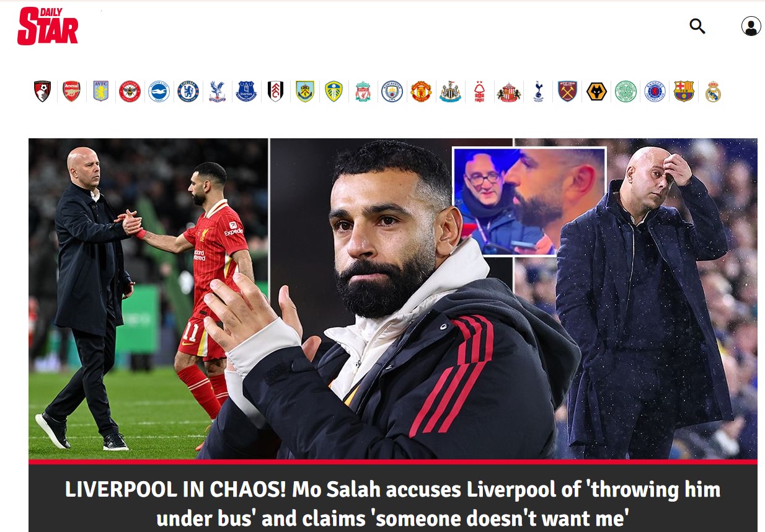Select the West Ham United crest
Image resolution: width=765 pixels, height=532 pixels.
[567, 91]
